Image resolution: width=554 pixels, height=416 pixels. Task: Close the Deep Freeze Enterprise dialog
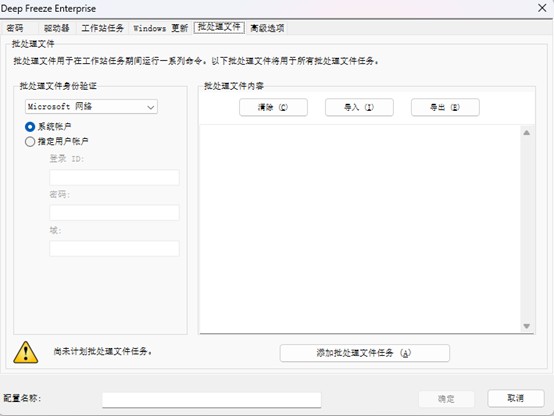tap(542, 8)
